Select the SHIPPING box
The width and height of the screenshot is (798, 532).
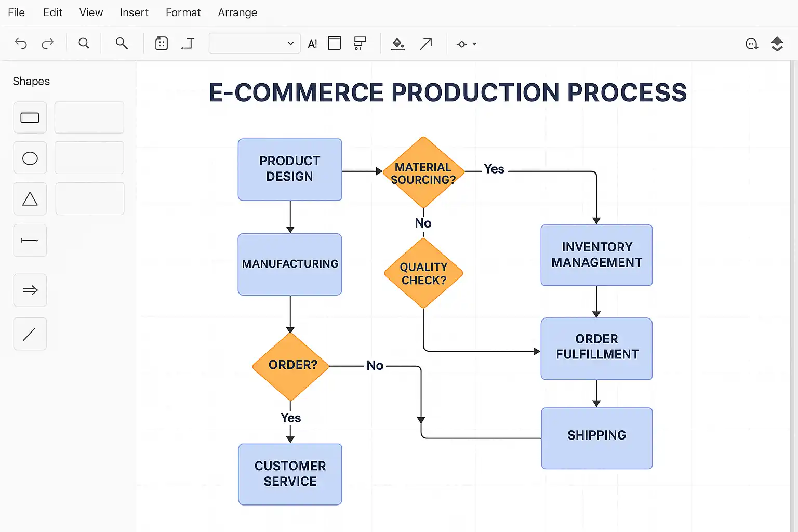pyautogui.click(x=597, y=438)
